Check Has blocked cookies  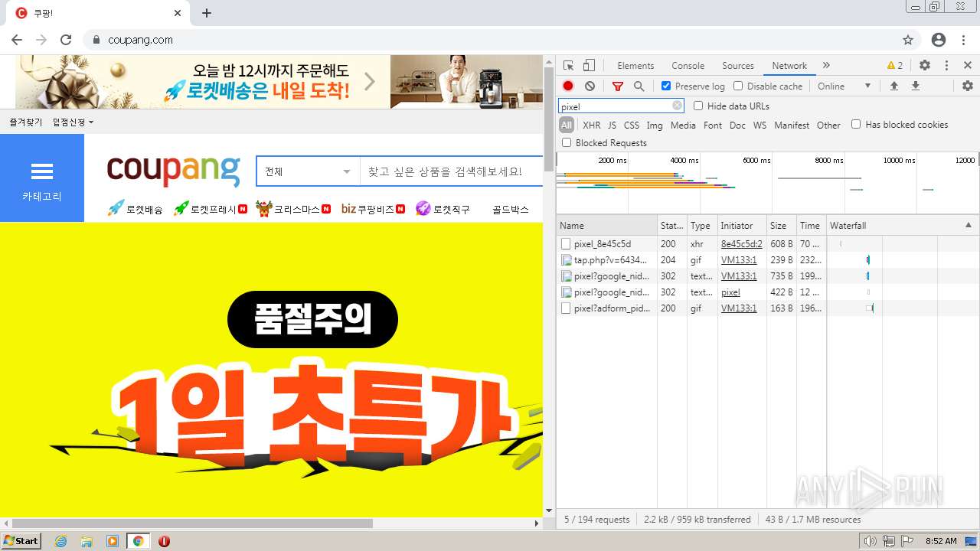(x=856, y=125)
